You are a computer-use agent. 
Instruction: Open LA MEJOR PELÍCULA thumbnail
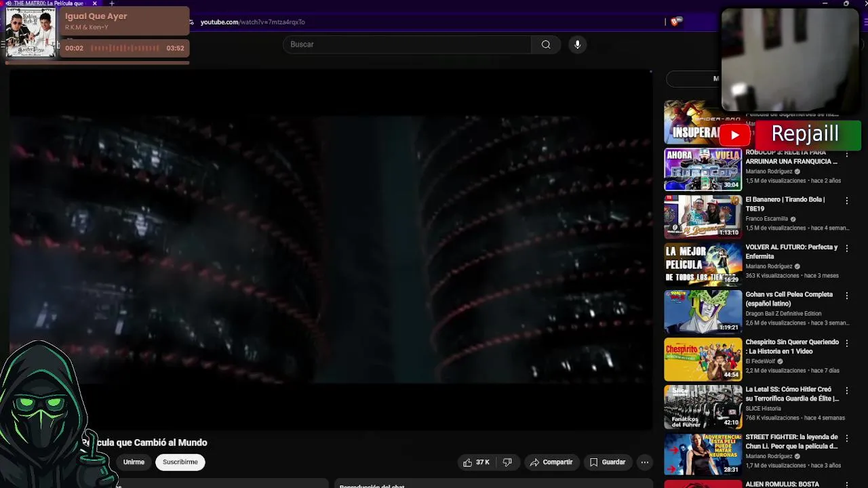[x=703, y=264]
